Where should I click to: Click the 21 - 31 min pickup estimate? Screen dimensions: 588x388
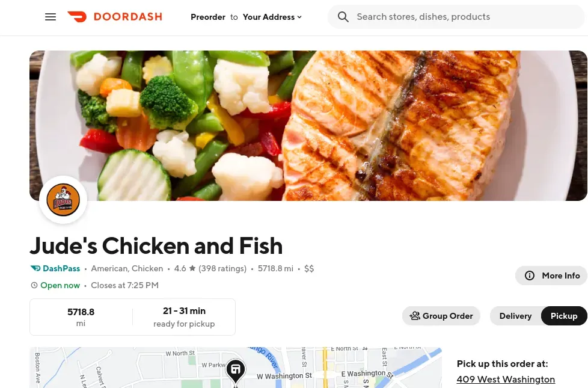click(x=184, y=311)
